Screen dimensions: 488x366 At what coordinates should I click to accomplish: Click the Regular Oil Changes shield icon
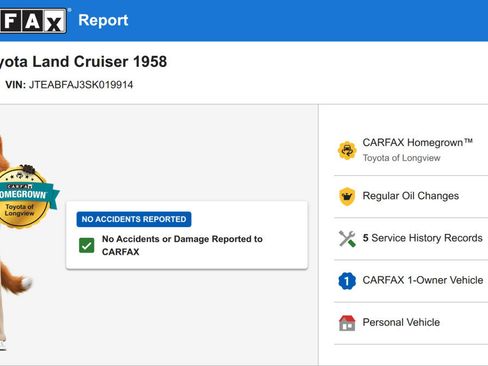(x=347, y=196)
